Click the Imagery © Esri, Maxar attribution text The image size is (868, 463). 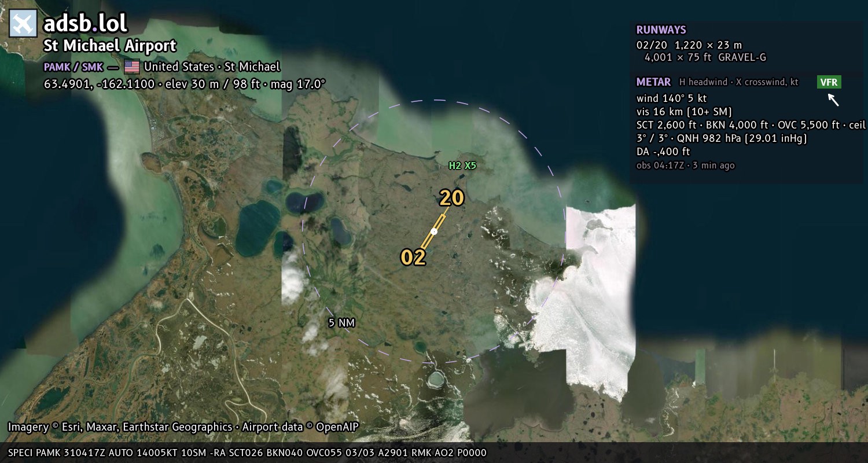183,427
